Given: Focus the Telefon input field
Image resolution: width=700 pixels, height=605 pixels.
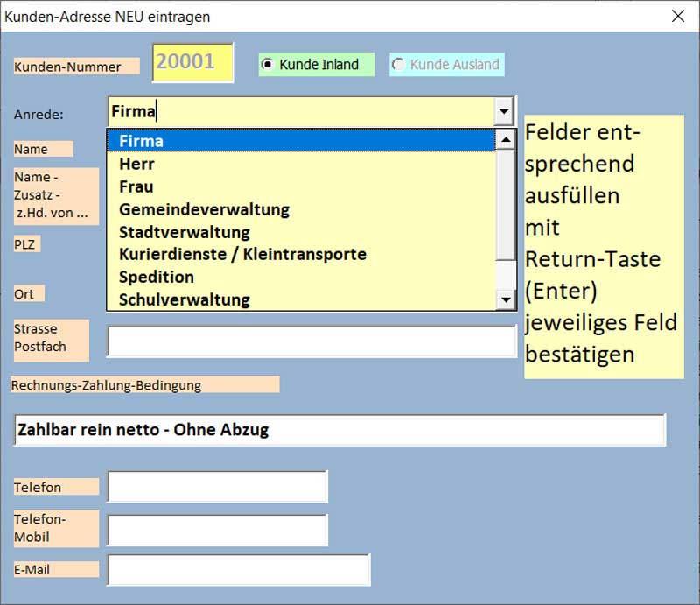Looking at the screenshot, I should (217, 487).
